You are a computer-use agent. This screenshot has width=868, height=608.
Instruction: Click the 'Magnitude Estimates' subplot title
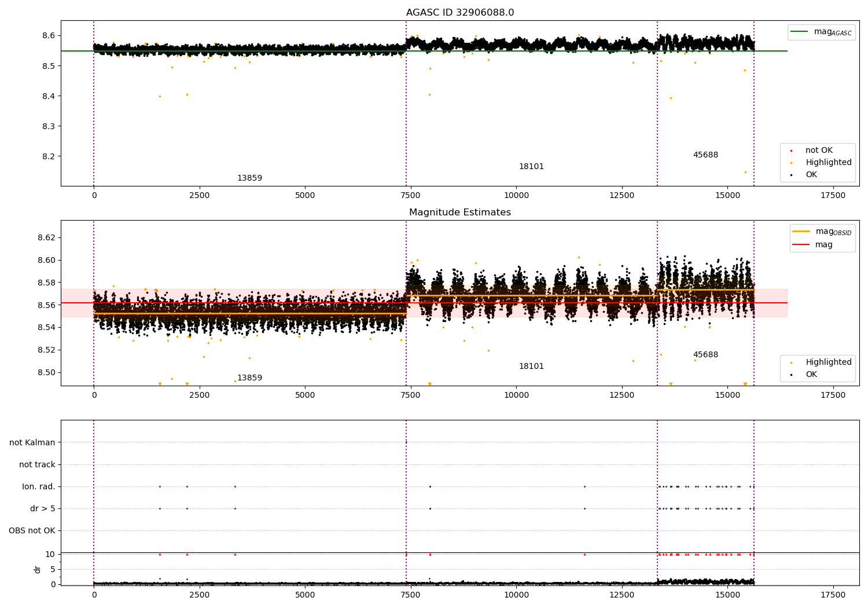pos(460,213)
